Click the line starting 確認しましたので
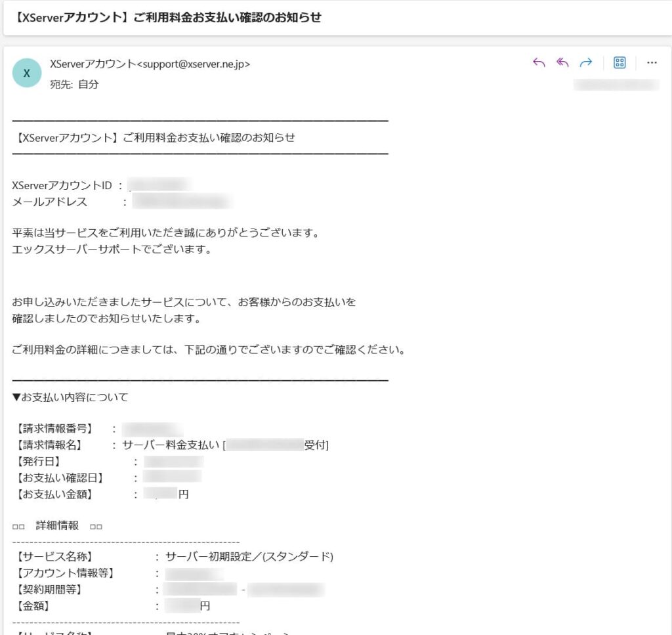Viewport: 672px width, 635px height. pyautogui.click(x=107, y=318)
